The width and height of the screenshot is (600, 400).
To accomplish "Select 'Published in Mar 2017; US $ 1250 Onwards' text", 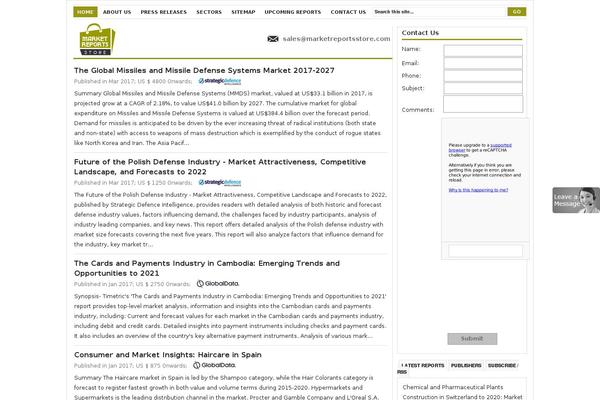I will pyautogui.click(x=133, y=183).
